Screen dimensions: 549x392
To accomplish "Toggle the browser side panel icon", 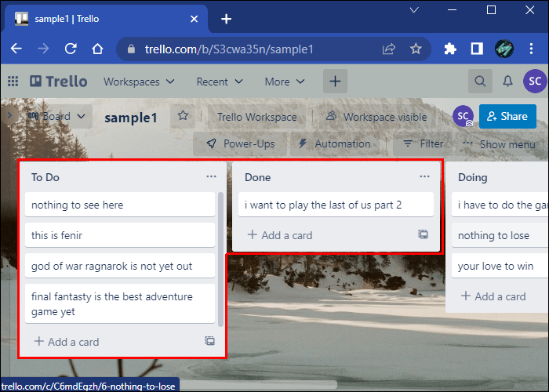I will (x=477, y=49).
